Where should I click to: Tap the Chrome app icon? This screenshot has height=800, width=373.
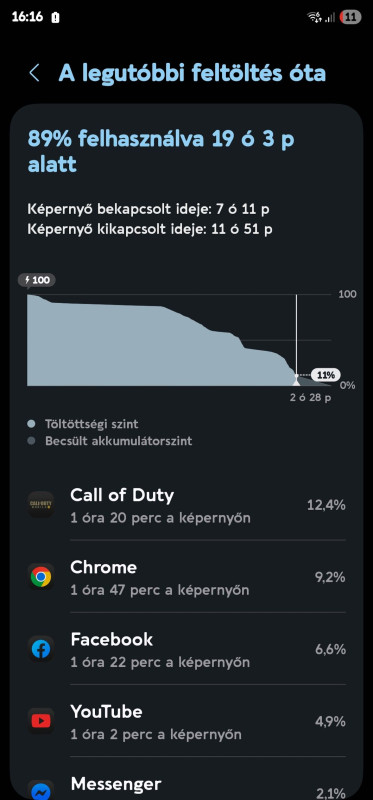(x=41, y=577)
